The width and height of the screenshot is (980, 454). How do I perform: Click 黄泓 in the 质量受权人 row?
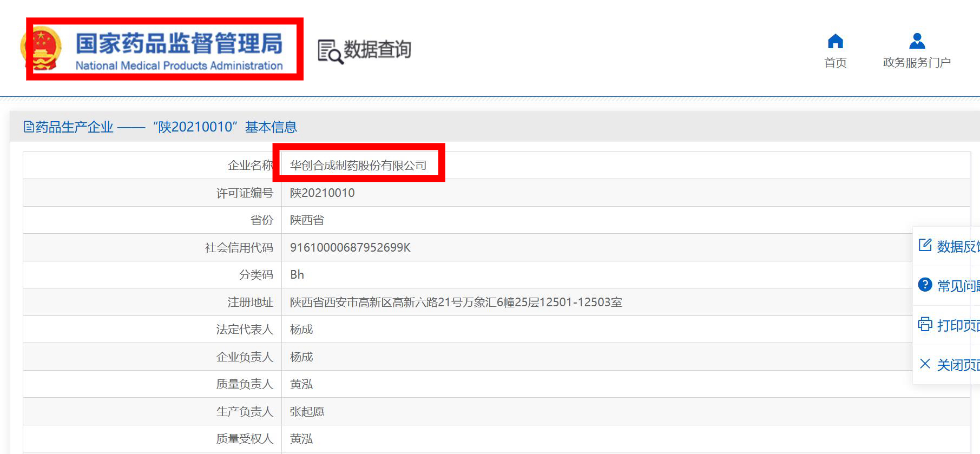click(x=301, y=439)
